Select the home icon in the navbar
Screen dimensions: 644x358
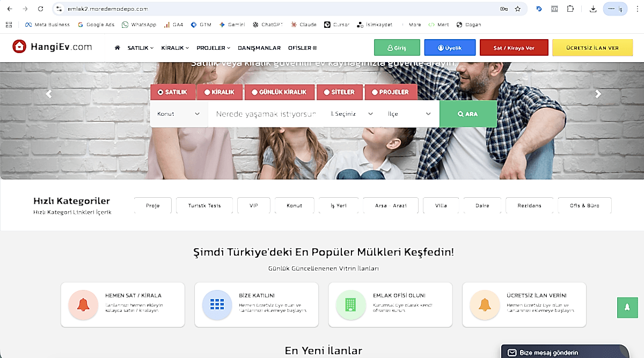pyautogui.click(x=117, y=47)
